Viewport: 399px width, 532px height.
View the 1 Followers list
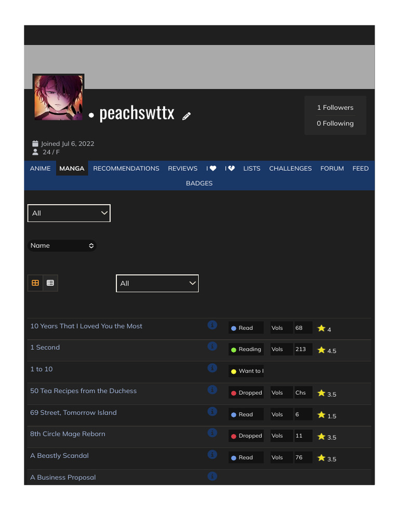335,108
